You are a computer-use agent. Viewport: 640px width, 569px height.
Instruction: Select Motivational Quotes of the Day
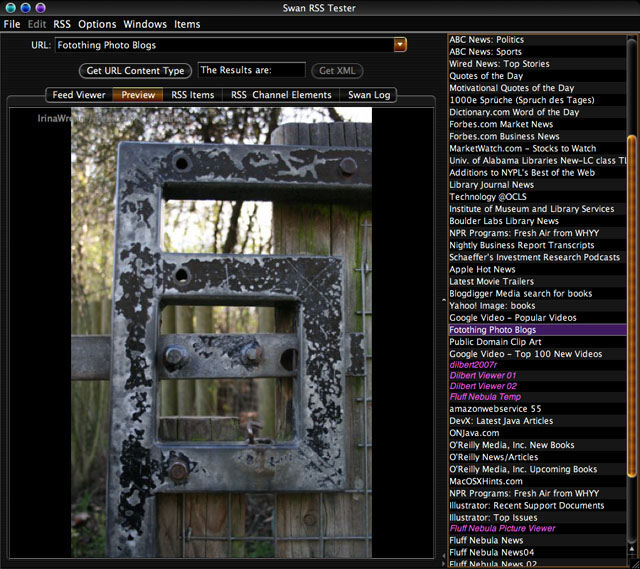tap(537, 88)
